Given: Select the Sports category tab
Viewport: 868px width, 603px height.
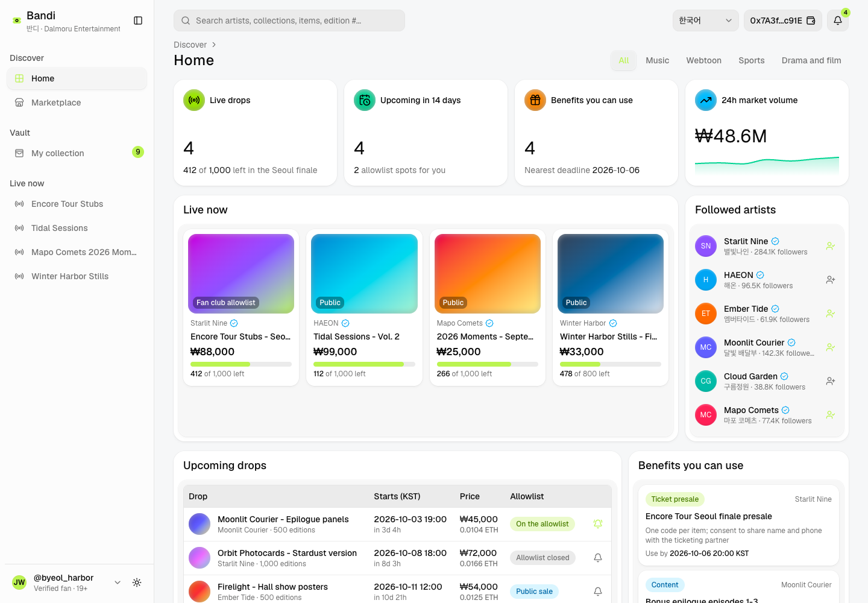Looking at the screenshot, I should coord(751,60).
